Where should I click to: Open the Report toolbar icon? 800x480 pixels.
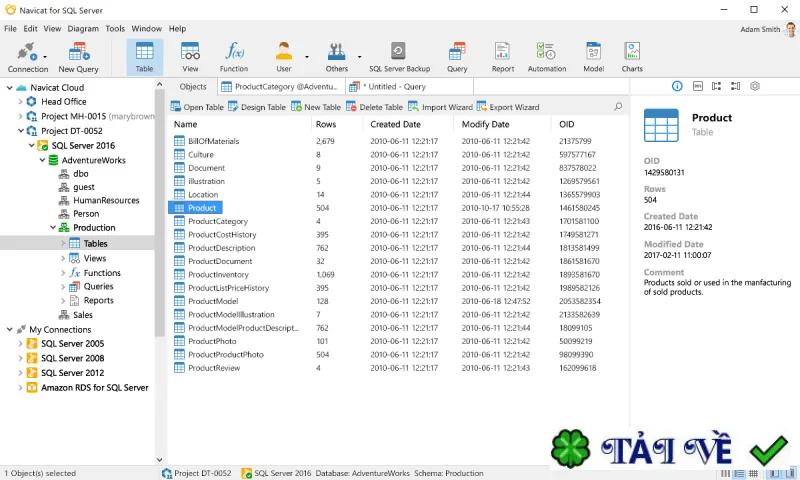(x=503, y=57)
